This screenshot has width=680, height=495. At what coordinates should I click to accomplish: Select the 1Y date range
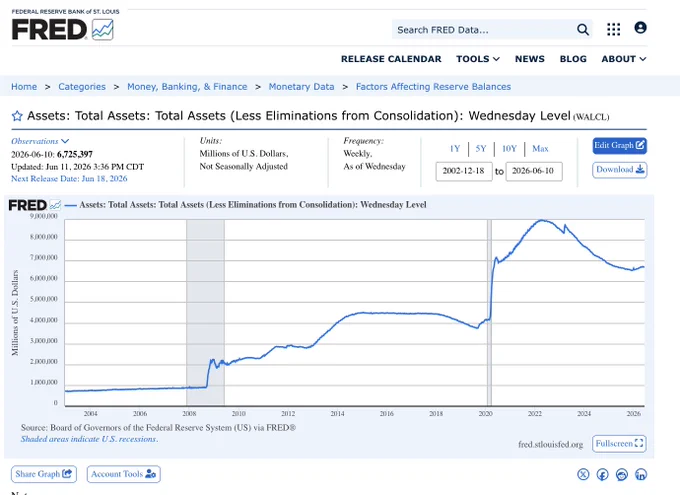coord(454,148)
